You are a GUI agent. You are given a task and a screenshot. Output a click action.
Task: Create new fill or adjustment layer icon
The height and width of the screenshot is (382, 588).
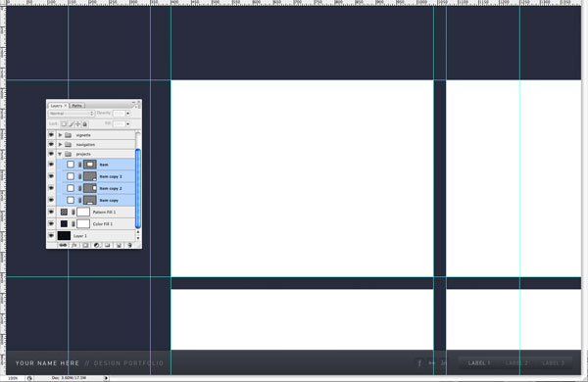click(96, 245)
